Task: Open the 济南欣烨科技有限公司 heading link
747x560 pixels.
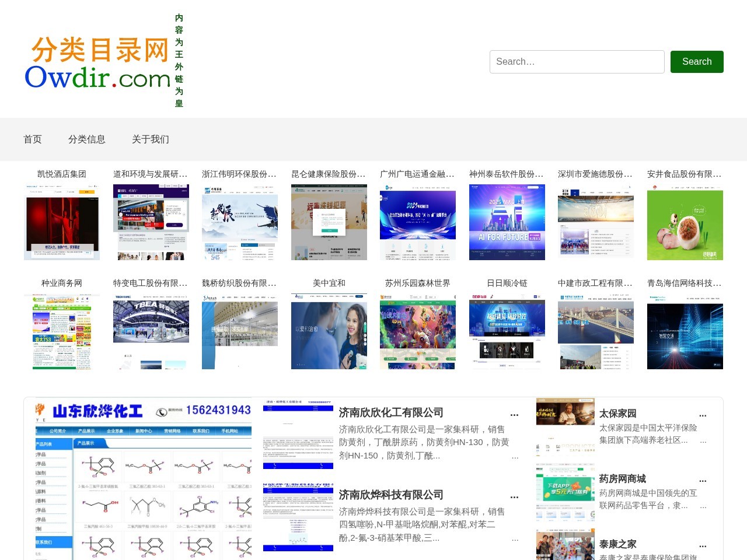Action: (x=391, y=495)
